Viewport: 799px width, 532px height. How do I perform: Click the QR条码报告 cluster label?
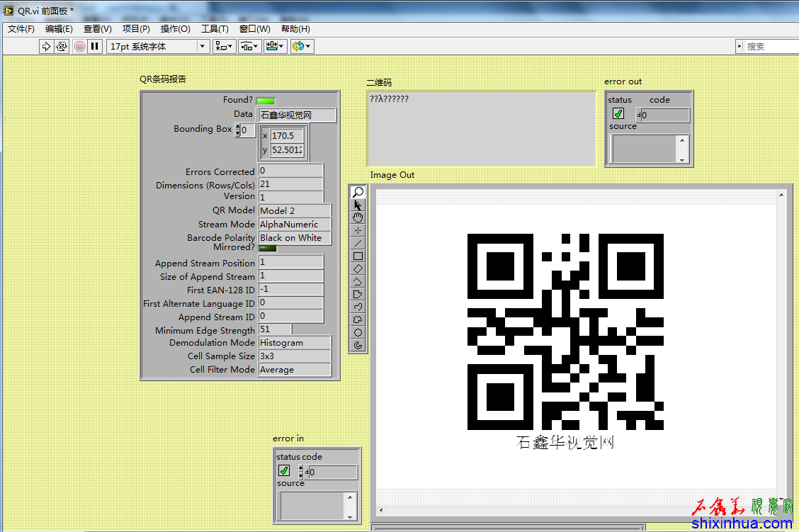coord(163,79)
